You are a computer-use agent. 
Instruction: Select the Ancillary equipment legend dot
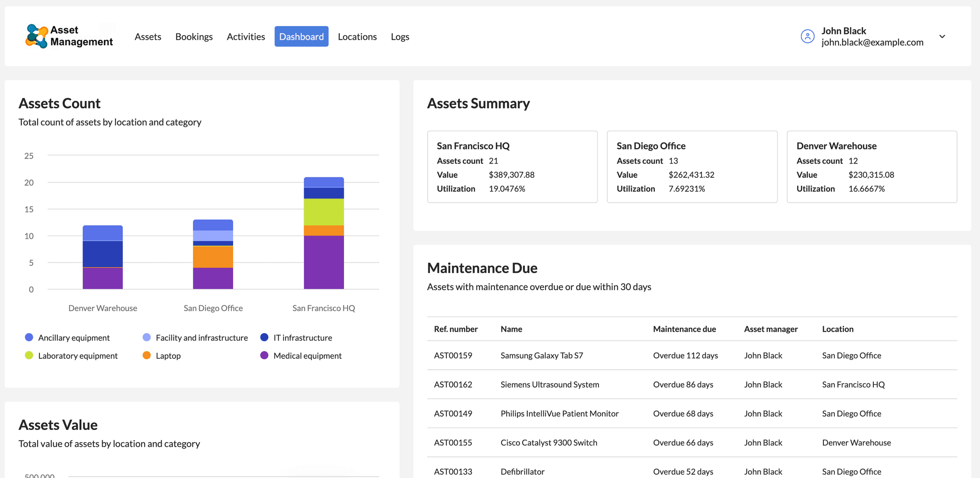(x=29, y=337)
